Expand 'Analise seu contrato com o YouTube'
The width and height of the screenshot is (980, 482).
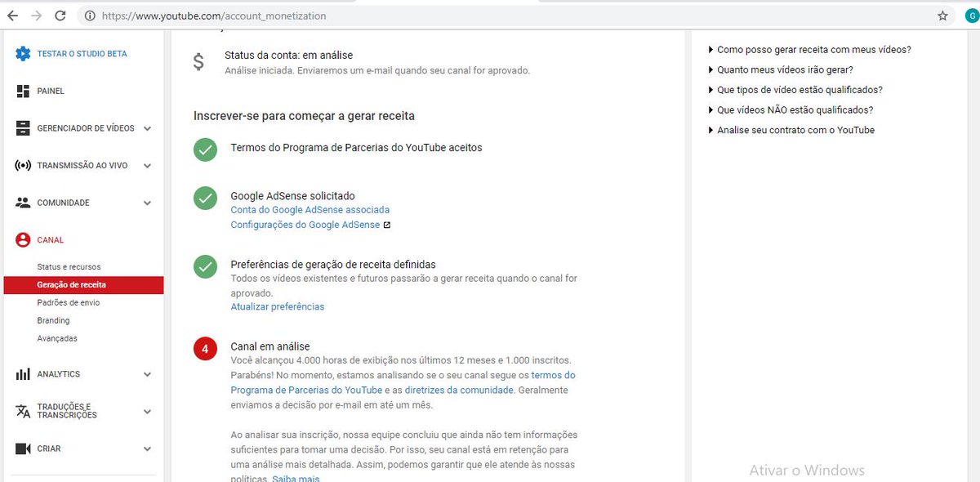pos(791,131)
